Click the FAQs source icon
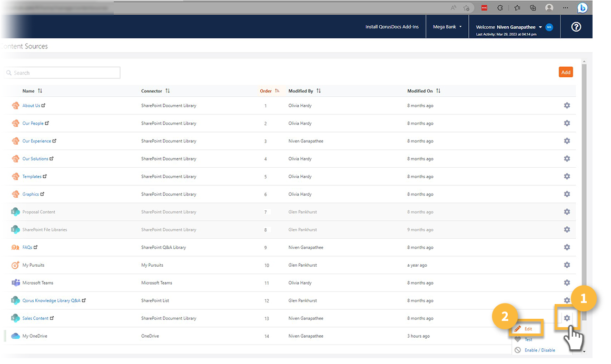Viewport: 611px width, 364px height. coord(15,247)
